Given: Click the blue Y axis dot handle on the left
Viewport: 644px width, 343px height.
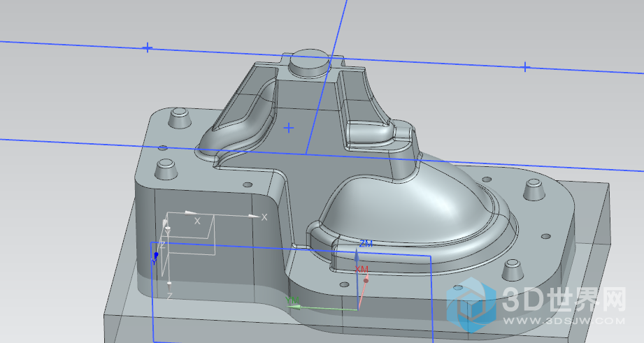Looking at the screenshot, I should 156,255.
